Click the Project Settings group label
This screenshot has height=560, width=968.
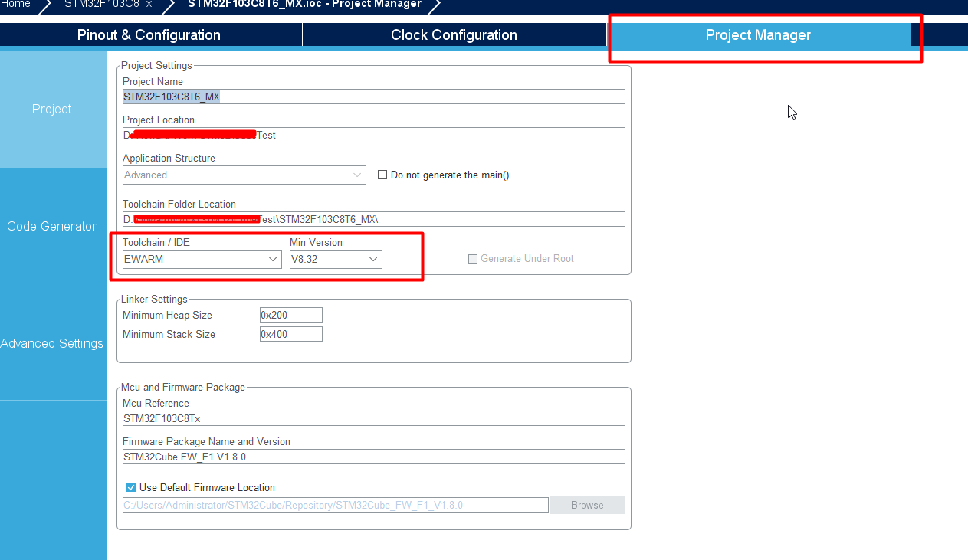157,65
